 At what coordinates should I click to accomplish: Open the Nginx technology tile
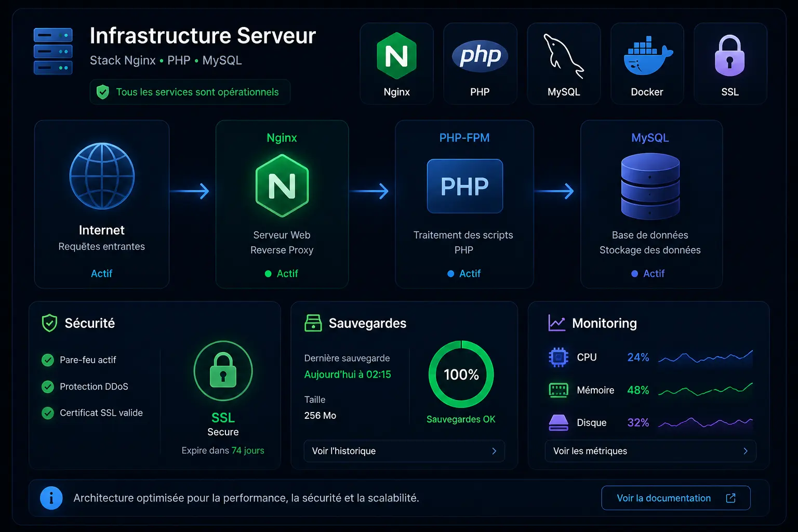396,63
